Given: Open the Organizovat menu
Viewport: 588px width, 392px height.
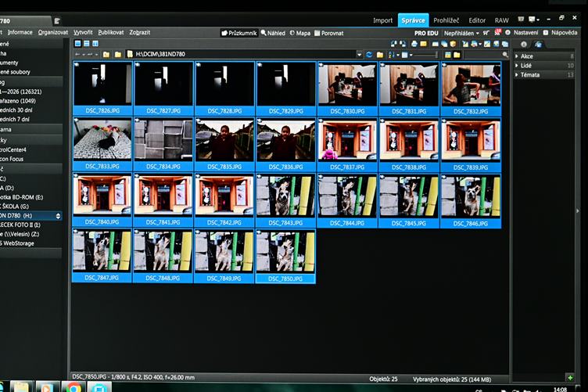Looking at the screenshot, I should point(52,33).
